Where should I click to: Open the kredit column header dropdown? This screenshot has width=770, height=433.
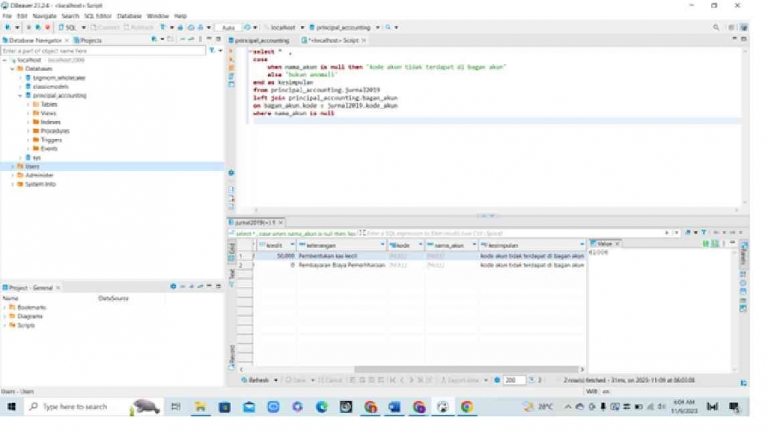(x=292, y=245)
